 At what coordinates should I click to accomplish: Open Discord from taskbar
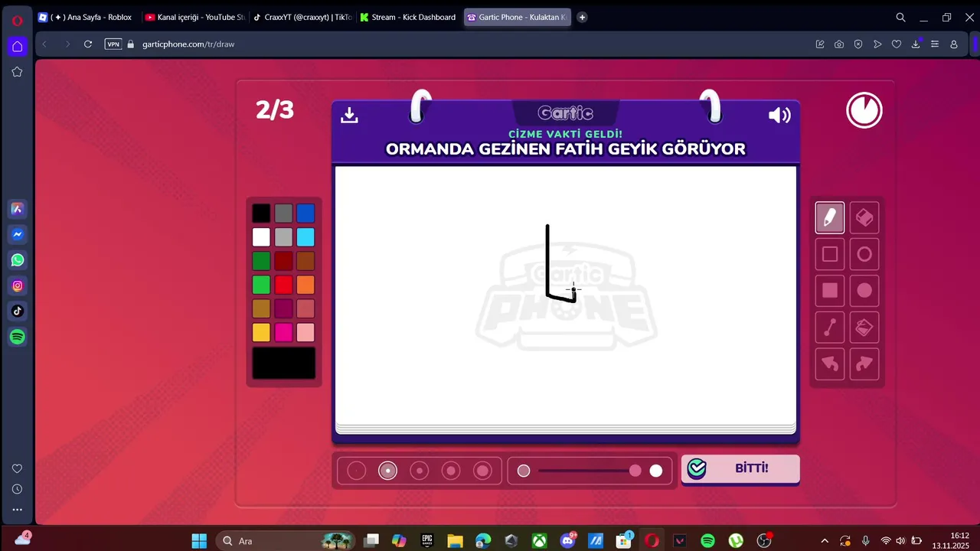coord(567,541)
